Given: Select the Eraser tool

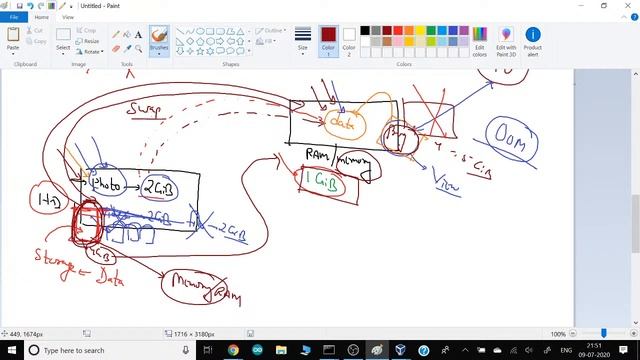Looking at the screenshot, I should [x=116, y=49].
